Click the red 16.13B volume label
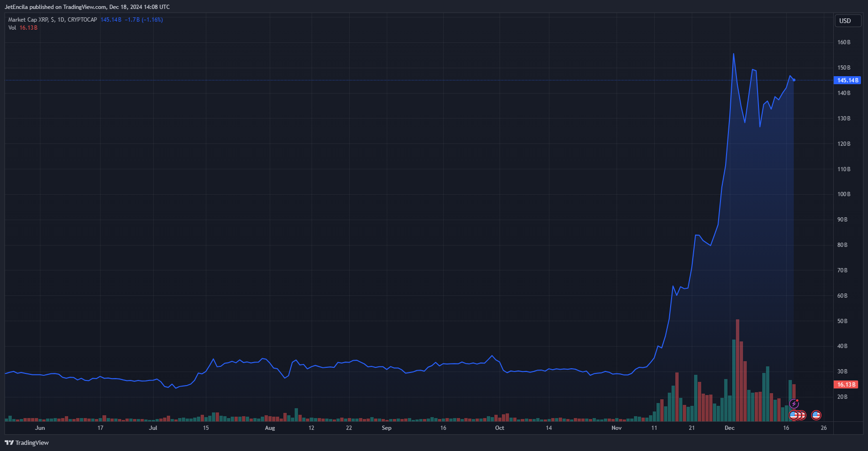868x451 pixels. 846,385
